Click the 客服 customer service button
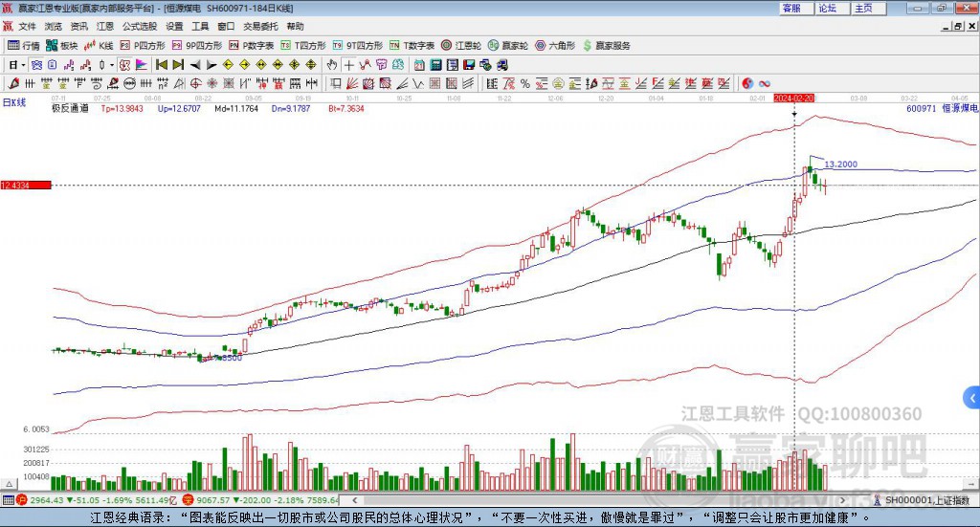Image resolution: width=980 pixels, height=527 pixels. pyautogui.click(x=795, y=8)
